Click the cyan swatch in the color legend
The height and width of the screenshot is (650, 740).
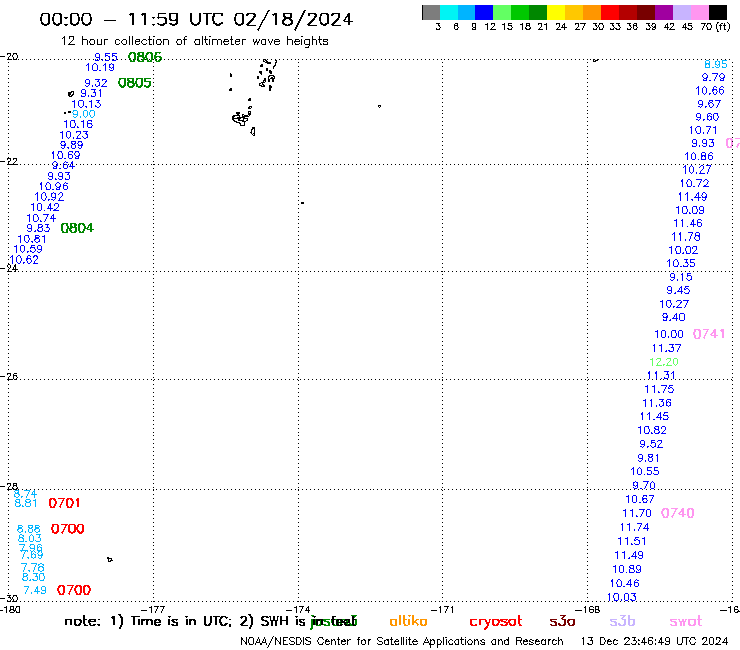(449, 12)
